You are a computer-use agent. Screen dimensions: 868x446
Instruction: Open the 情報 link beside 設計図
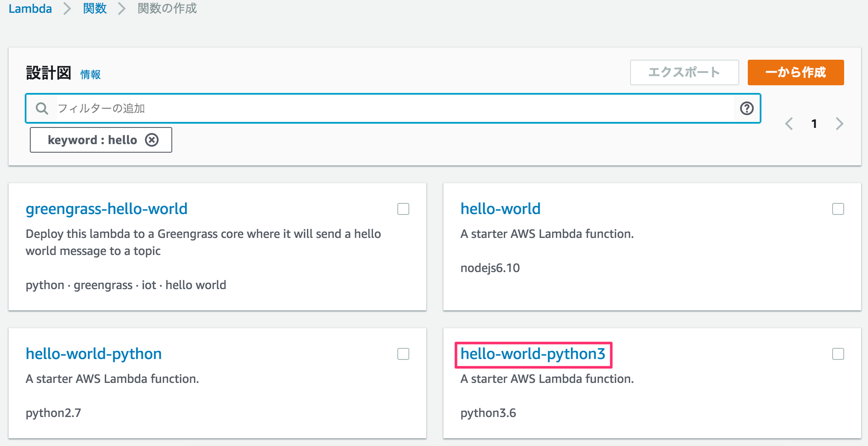[90, 74]
